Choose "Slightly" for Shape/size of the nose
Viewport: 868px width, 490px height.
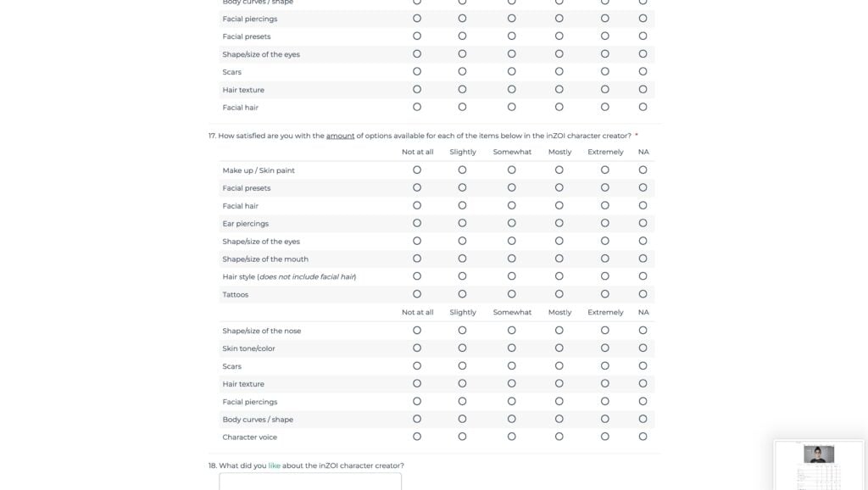point(462,331)
